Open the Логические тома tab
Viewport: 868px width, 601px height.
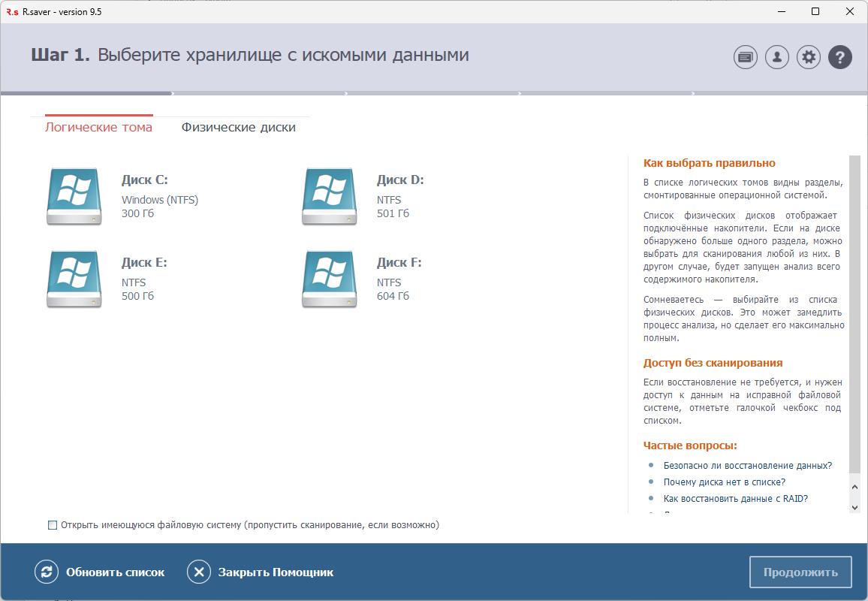98,128
